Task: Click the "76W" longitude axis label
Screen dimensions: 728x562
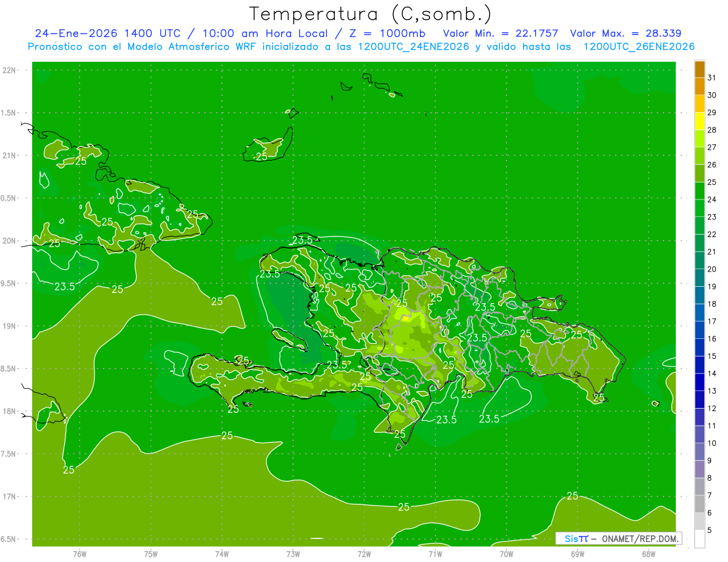Action: click(79, 554)
